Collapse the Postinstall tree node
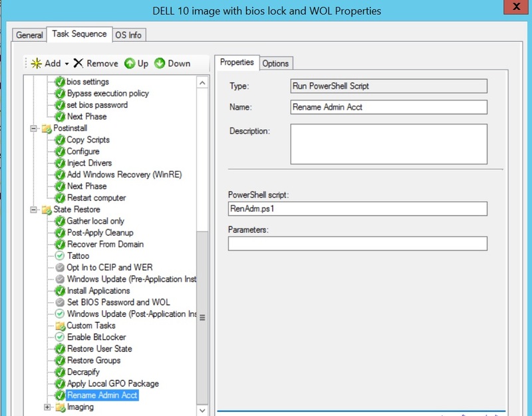Screen dimensions: 532x416 [32, 128]
